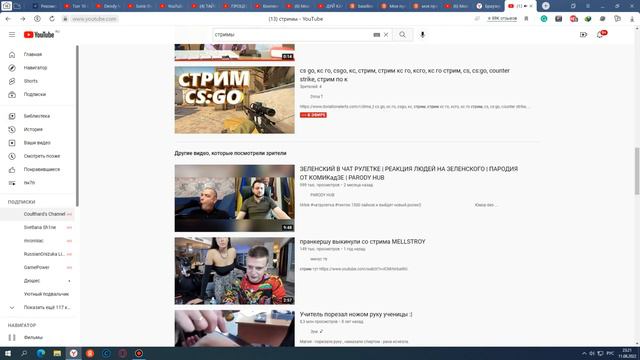
Task: Open the GamePower subscription
Action: point(38,267)
